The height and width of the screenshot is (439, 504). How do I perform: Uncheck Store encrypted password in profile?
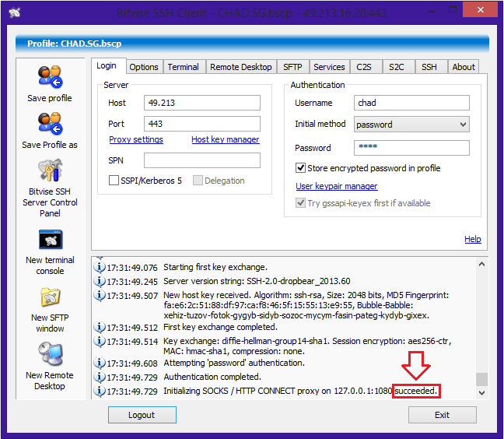pos(300,168)
